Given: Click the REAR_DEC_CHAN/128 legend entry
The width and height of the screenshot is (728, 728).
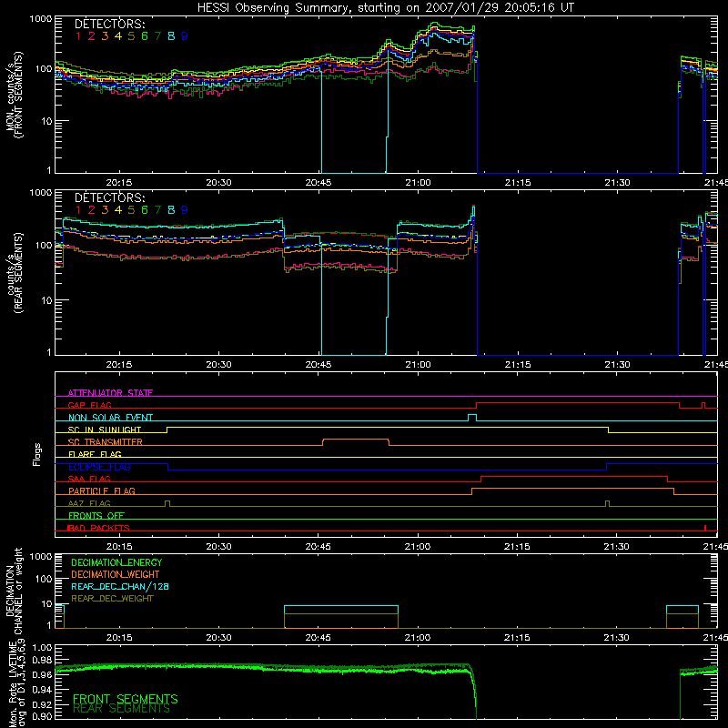Looking at the screenshot, I should point(120,586).
